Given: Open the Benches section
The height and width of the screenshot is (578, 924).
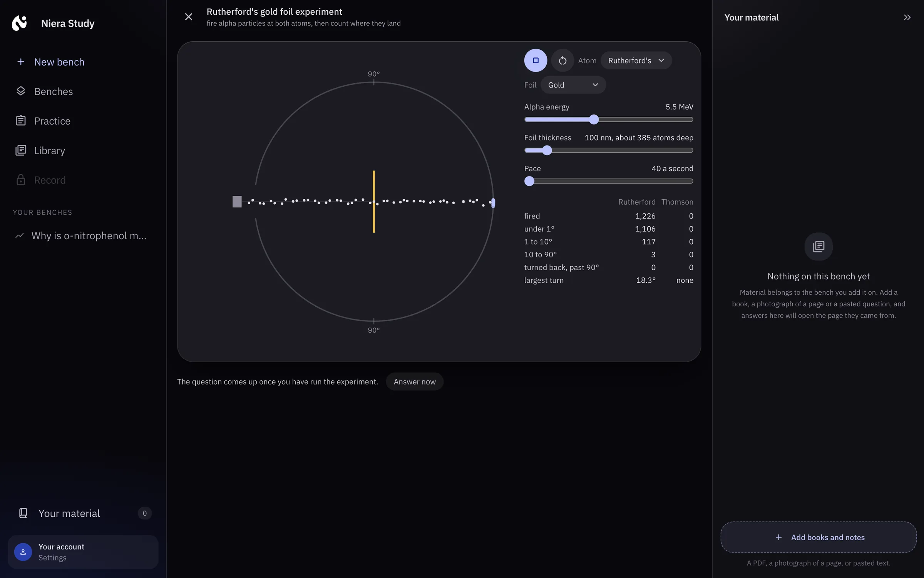Looking at the screenshot, I should tap(83, 91).
